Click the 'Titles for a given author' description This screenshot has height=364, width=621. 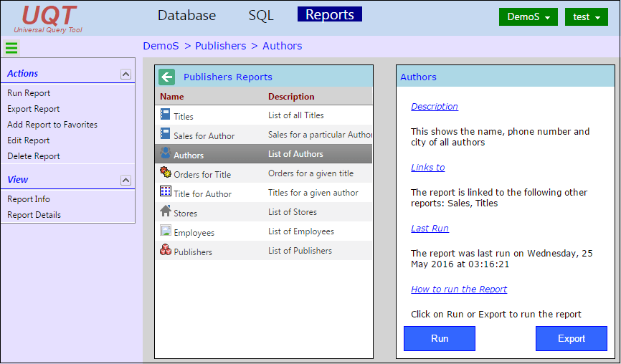coord(313,193)
